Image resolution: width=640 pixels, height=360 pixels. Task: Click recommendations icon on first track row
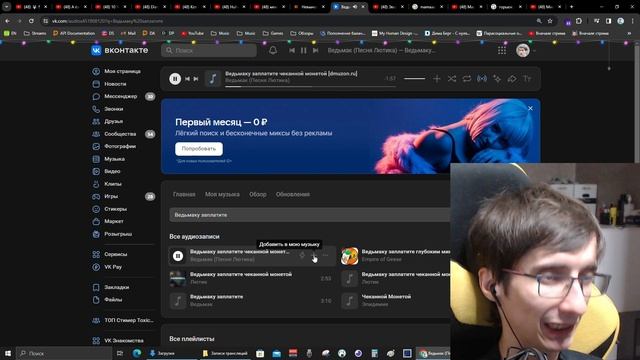[302, 256]
